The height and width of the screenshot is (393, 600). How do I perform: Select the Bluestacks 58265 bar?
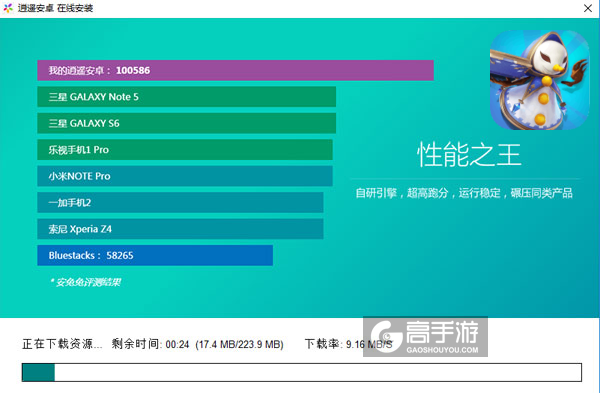click(155, 255)
